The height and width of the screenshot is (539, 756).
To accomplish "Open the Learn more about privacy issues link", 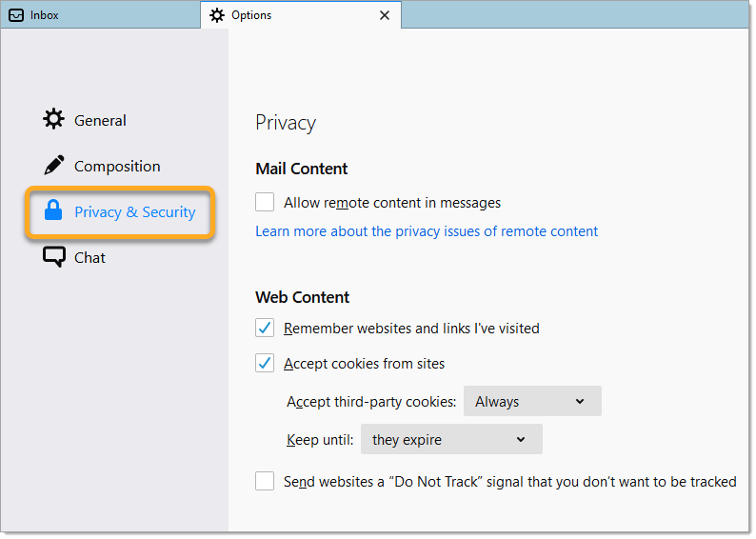I will pyautogui.click(x=427, y=231).
